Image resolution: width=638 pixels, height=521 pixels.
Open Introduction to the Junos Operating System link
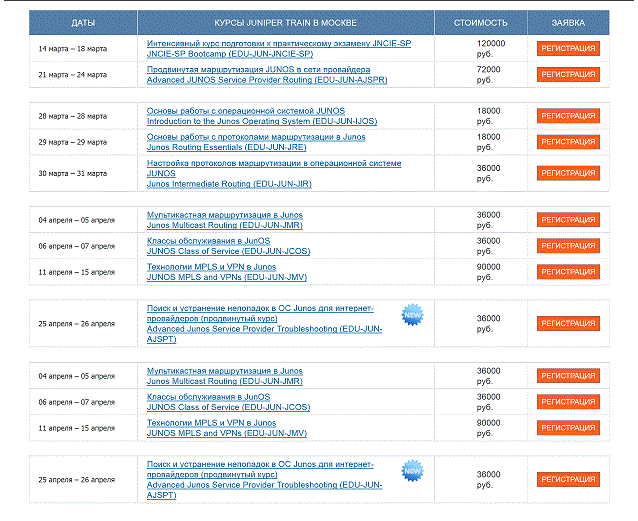pos(262,121)
